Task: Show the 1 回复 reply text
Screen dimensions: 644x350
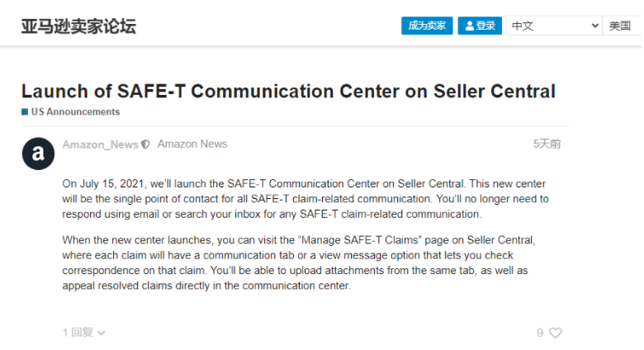Action: pos(78,333)
